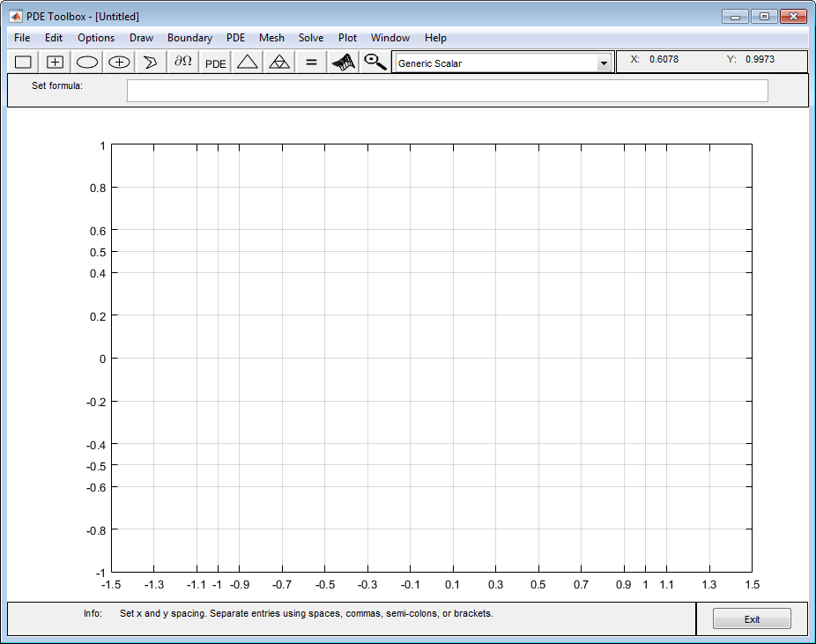
Task: Focus the Set formula input field
Action: 448,91
